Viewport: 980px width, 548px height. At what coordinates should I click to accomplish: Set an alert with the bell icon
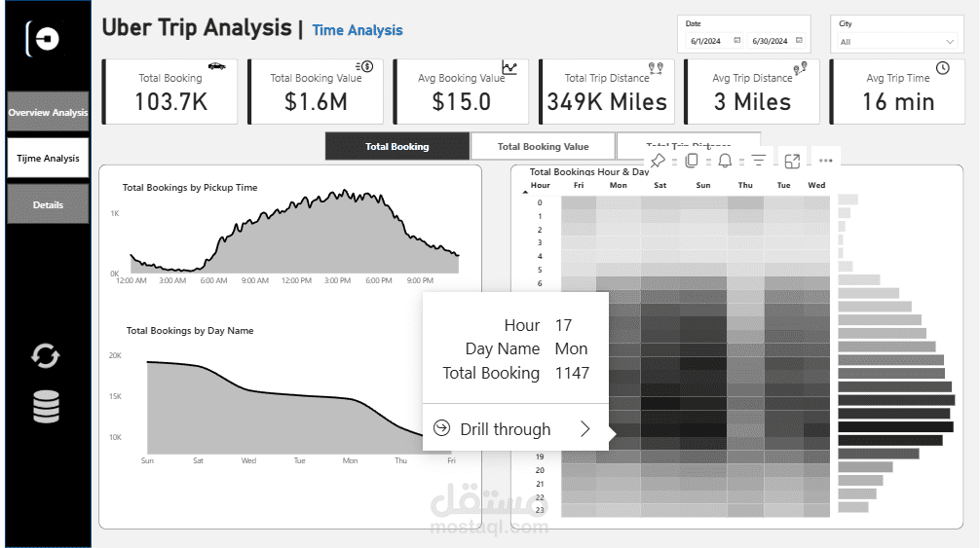[725, 161]
